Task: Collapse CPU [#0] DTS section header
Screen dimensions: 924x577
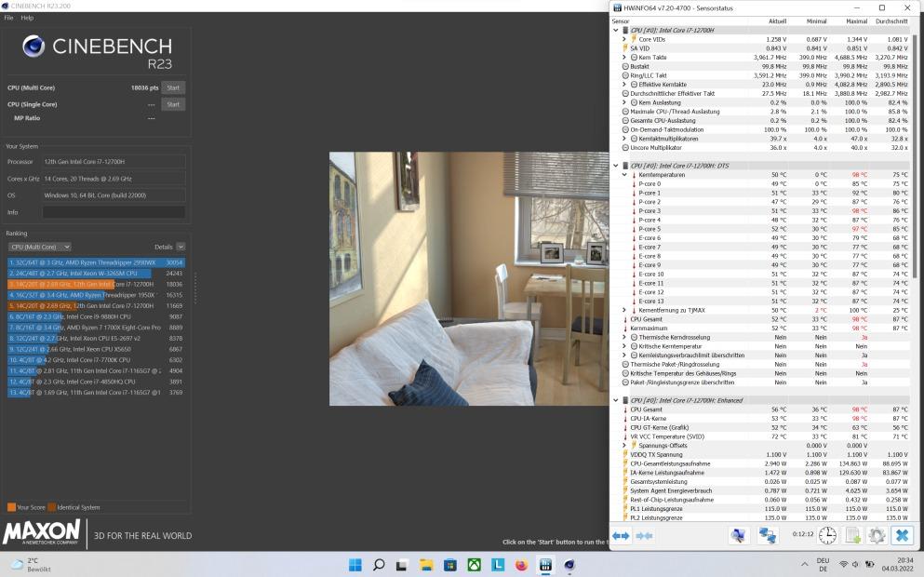Action: coord(616,166)
